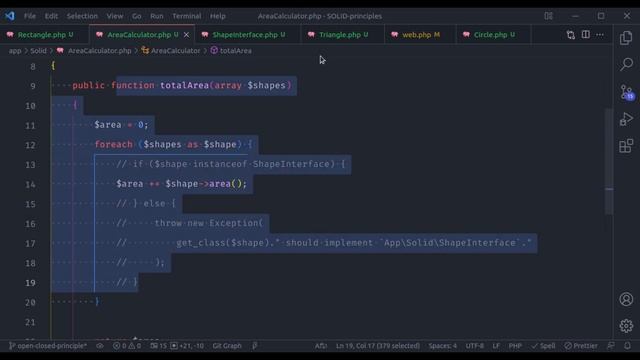Viewport: 640px width, 360px height.
Task: Click the foreach keyword on line 12
Action: [x=113, y=144]
